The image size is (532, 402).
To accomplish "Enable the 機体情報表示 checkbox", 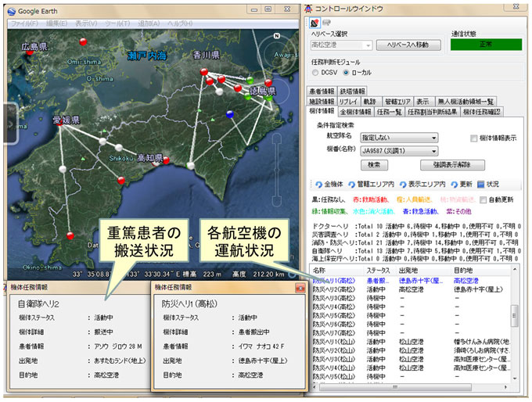I will point(473,138).
